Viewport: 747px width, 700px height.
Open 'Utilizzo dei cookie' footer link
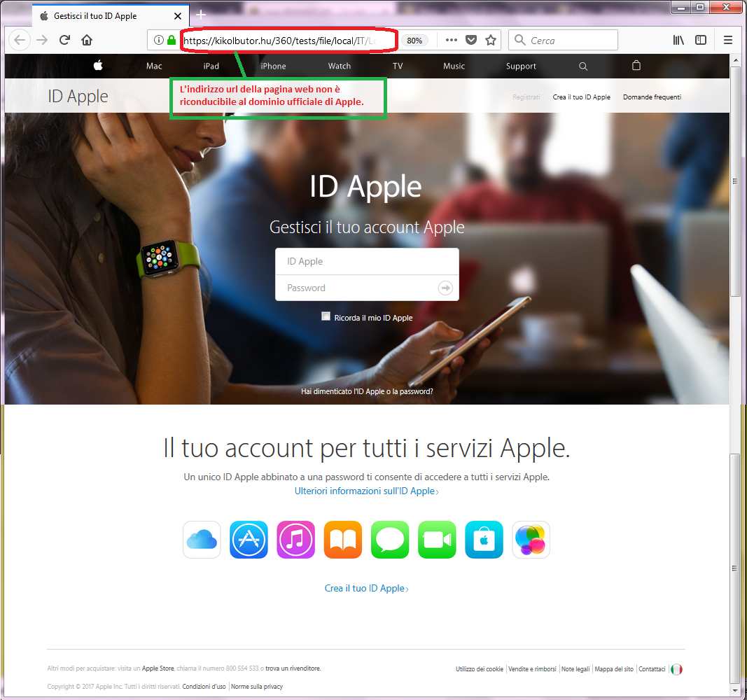(480, 669)
